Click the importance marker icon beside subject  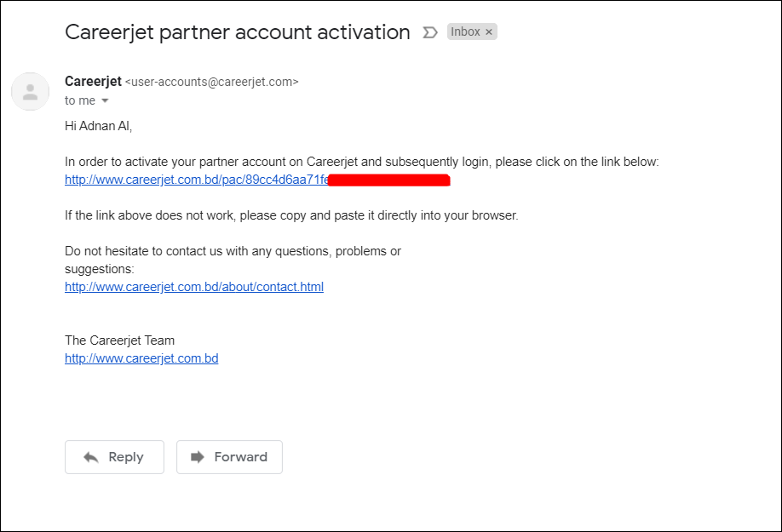[x=430, y=32]
